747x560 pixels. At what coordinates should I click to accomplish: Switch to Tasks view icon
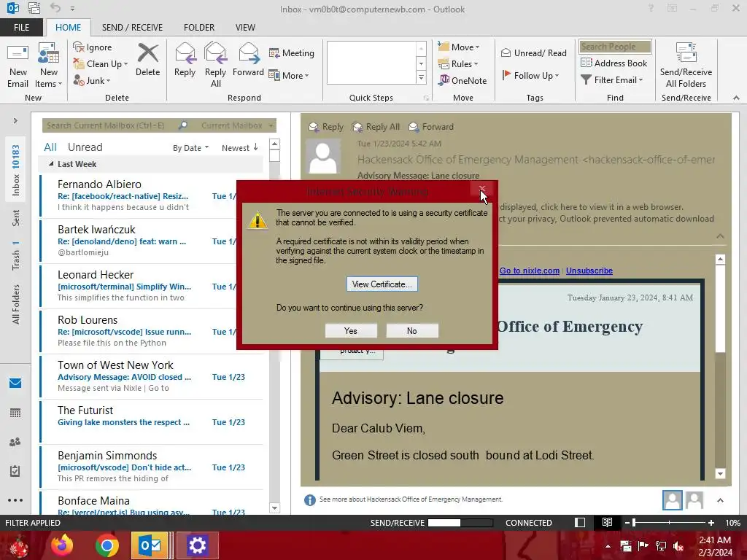15,471
